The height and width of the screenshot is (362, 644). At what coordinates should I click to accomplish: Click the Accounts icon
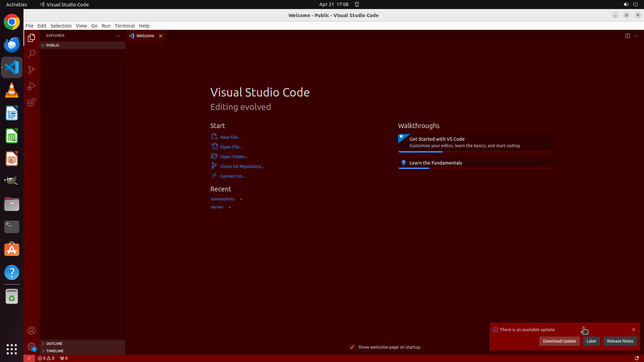click(32, 331)
